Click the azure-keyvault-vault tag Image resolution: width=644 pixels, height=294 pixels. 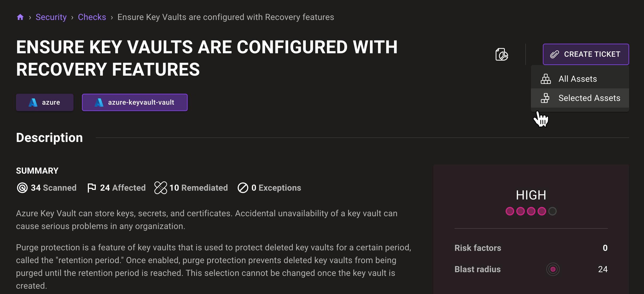[x=135, y=102]
